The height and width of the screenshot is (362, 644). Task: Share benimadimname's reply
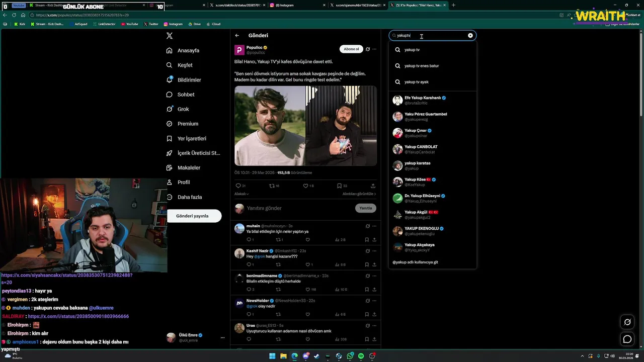[x=374, y=290]
